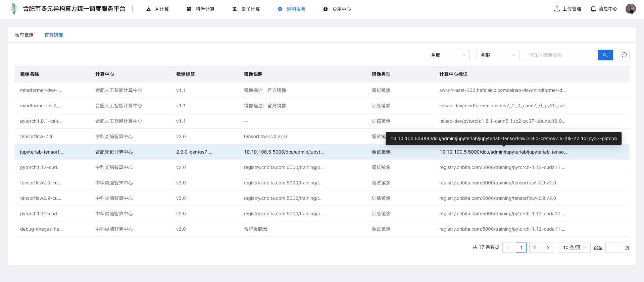Open the 10 条/页 page size dropdown

[x=574, y=247]
